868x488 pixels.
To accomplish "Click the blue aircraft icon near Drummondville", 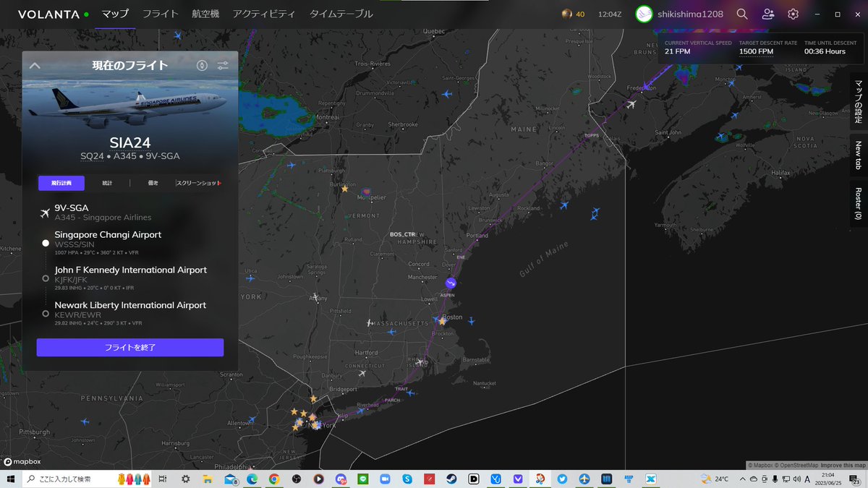I will (446, 94).
